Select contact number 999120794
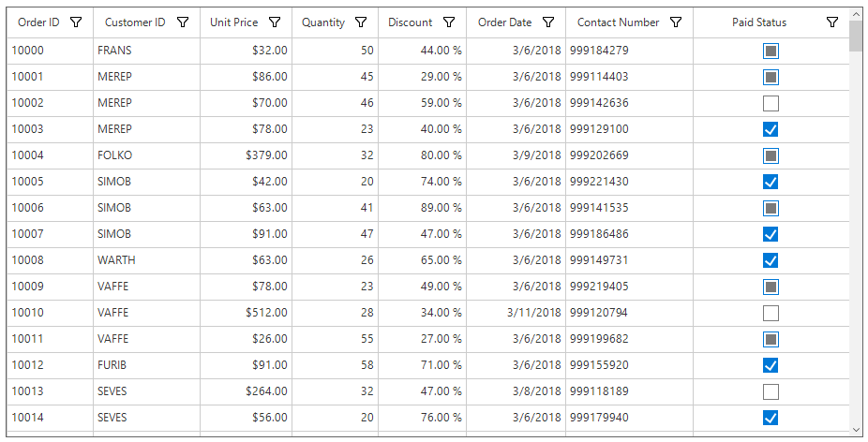The image size is (868, 442). tap(629, 313)
